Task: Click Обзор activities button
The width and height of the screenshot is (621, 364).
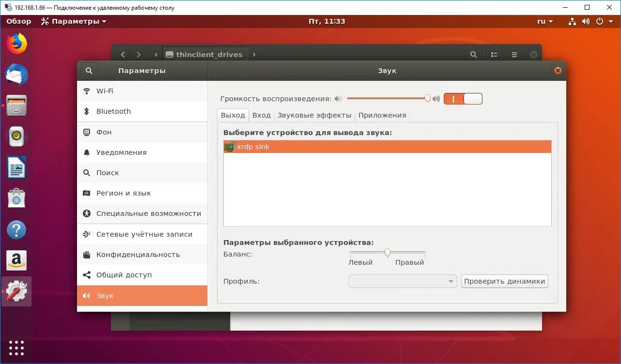Action: (19, 21)
